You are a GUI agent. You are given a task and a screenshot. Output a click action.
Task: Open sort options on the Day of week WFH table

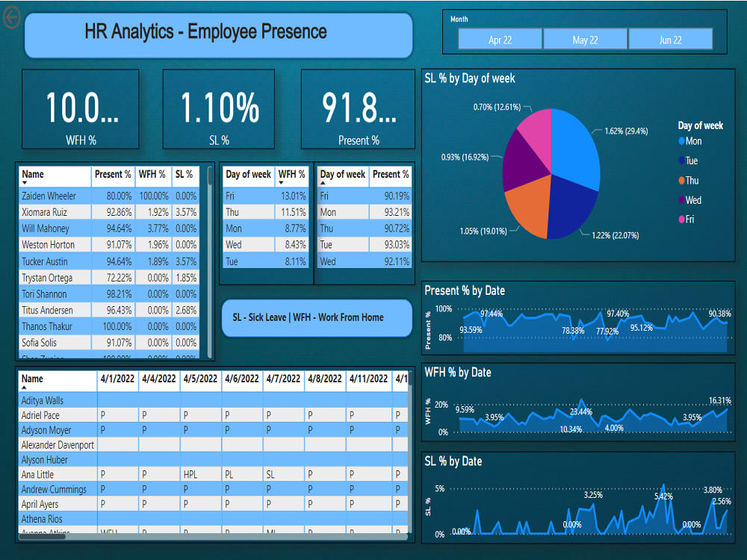click(x=247, y=175)
